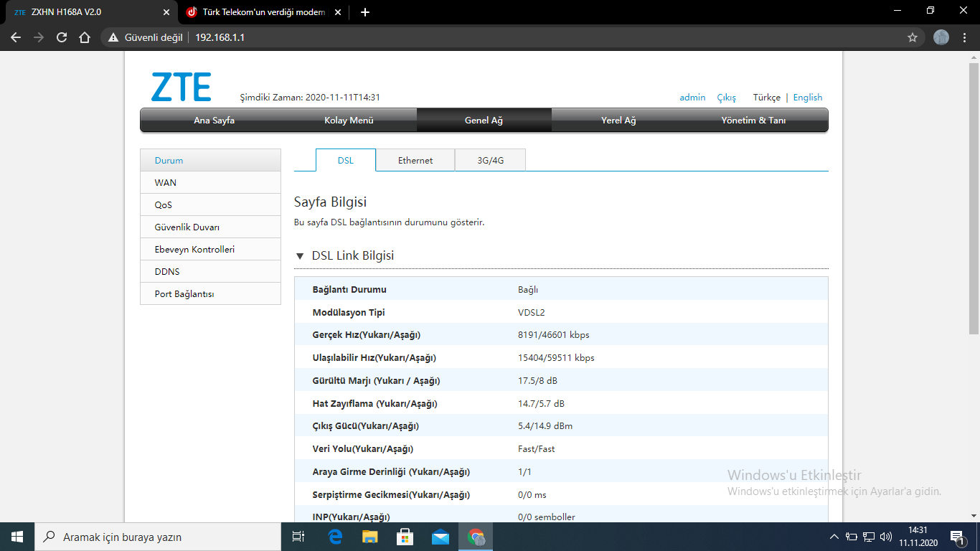The height and width of the screenshot is (551, 980).
Task: Click the Chrome taskbar icon
Action: (476, 537)
